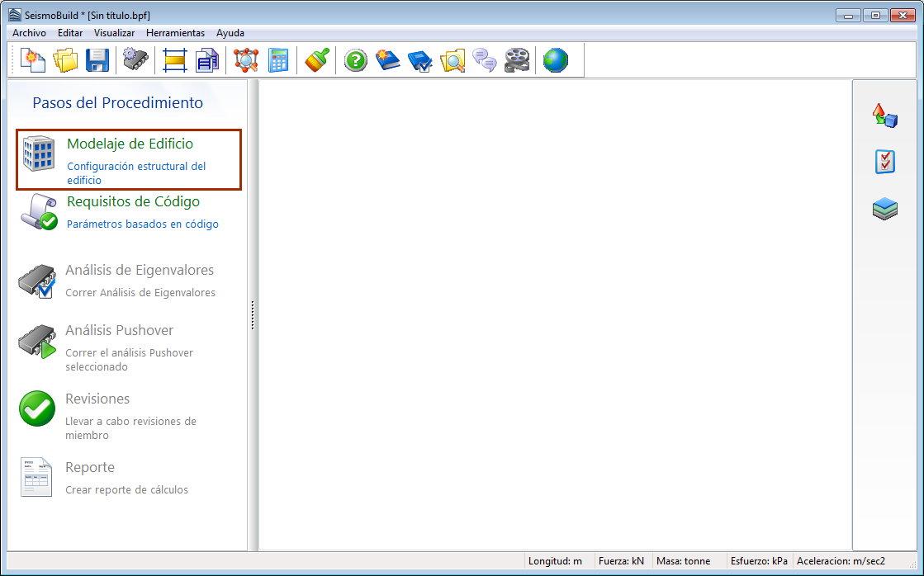The height and width of the screenshot is (576, 924).
Task: Open a file with the folder icon
Action: pyautogui.click(x=65, y=60)
